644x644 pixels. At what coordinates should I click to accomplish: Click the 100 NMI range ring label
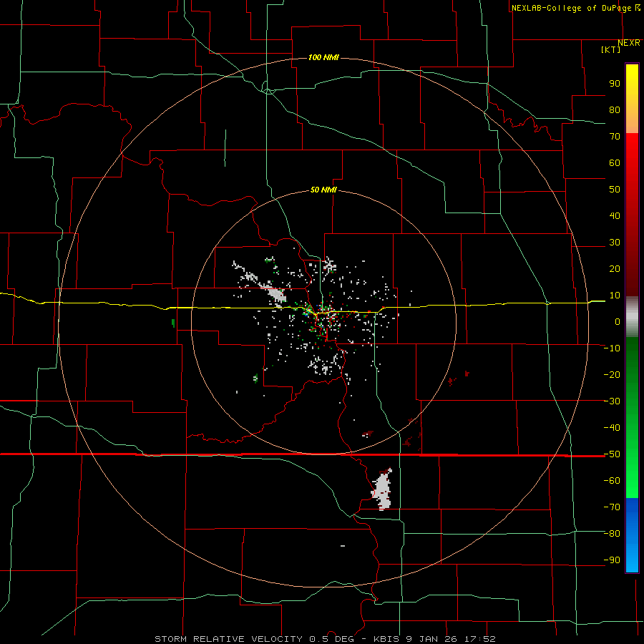click(x=323, y=57)
